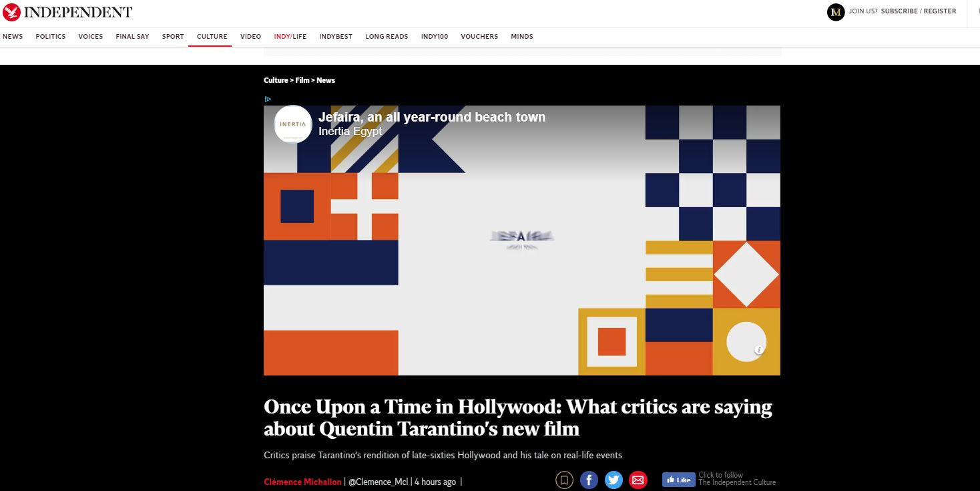The image size is (980, 491).
Task: Click the Subscribe link
Action: click(899, 11)
